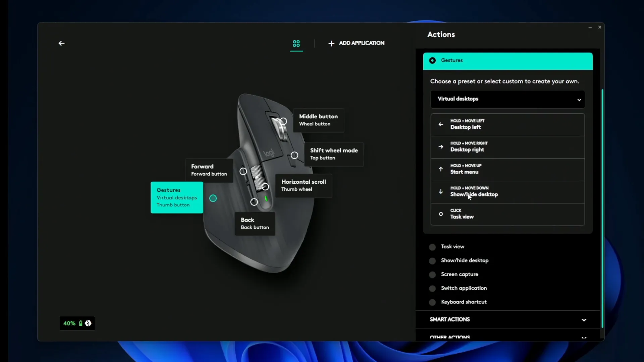Select the Screen capture radio option

[x=432, y=275]
